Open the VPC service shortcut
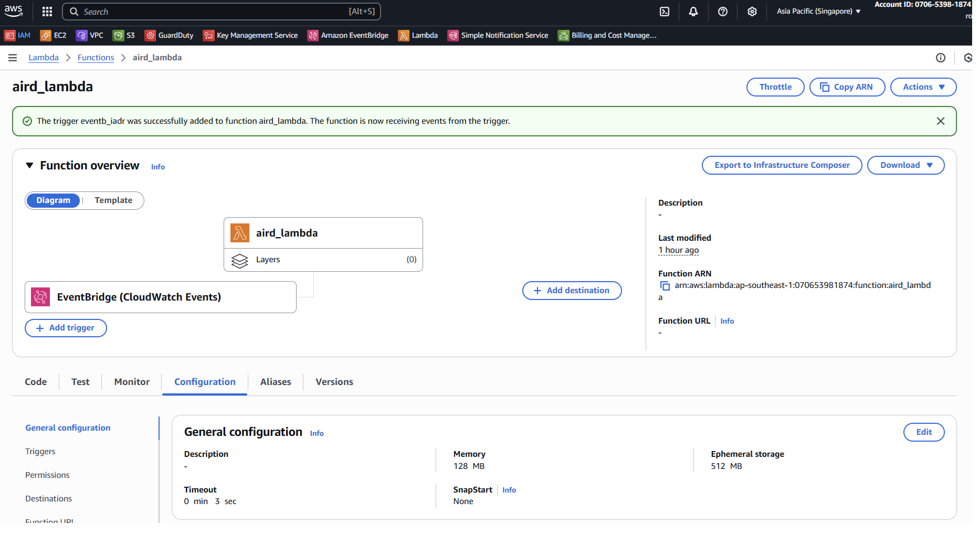The height and width of the screenshot is (535, 980). click(x=90, y=35)
